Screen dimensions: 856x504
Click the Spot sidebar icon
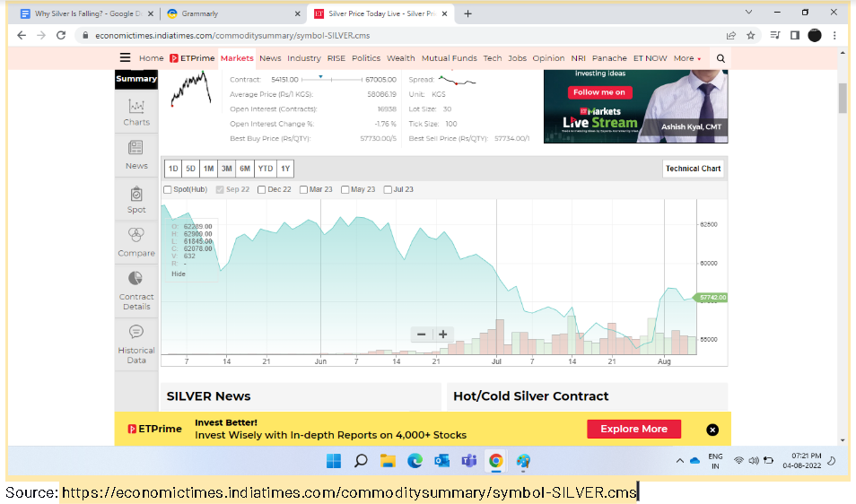point(136,194)
